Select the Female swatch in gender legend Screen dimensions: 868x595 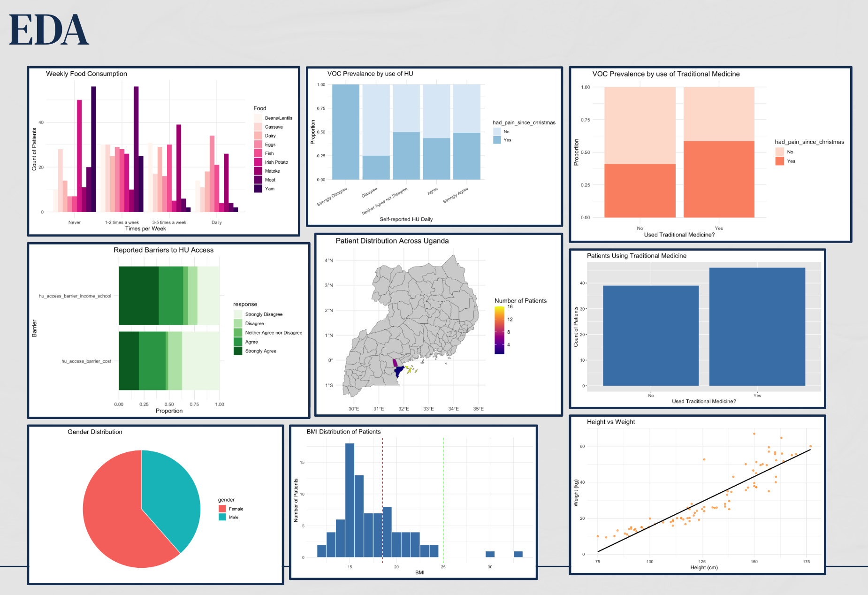222,509
